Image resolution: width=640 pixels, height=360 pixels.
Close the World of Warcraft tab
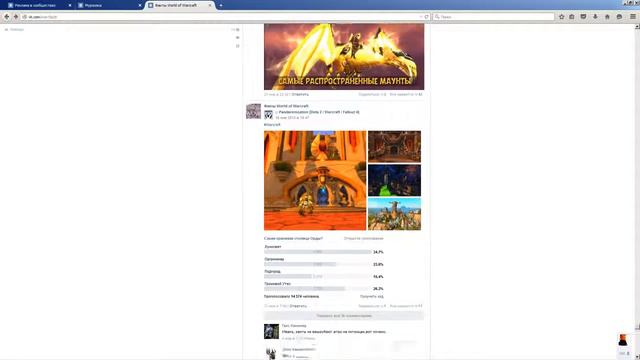210,5
